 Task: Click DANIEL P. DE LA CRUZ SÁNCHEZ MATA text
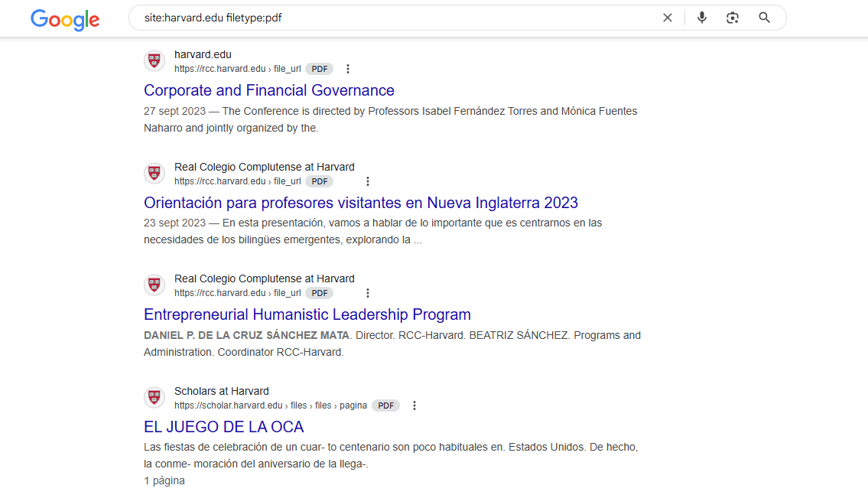click(246, 336)
